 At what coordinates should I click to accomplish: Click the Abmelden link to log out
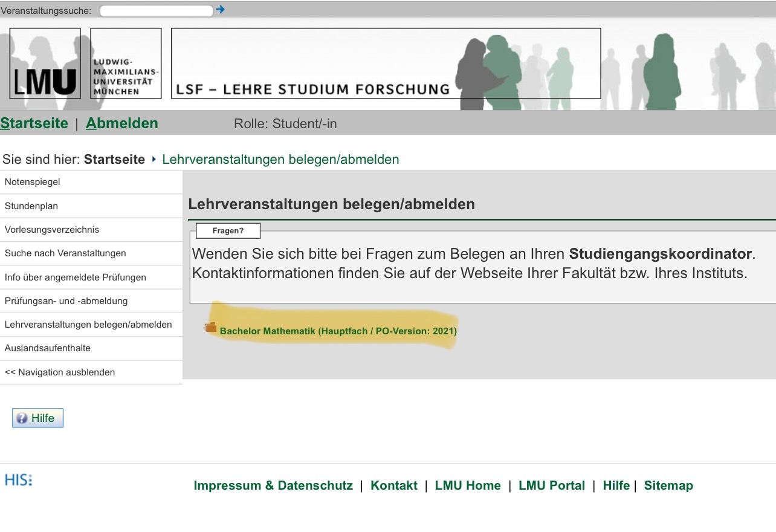point(121,123)
